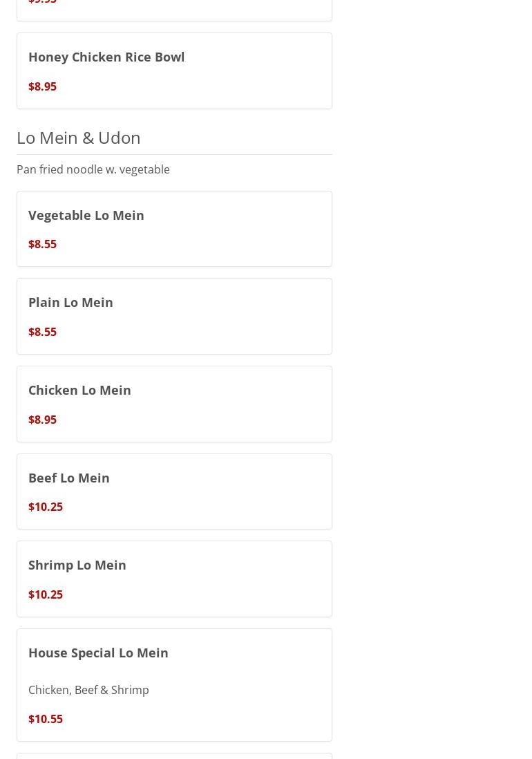Select the Shrimp Lo Mein title

click(x=77, y=565)
